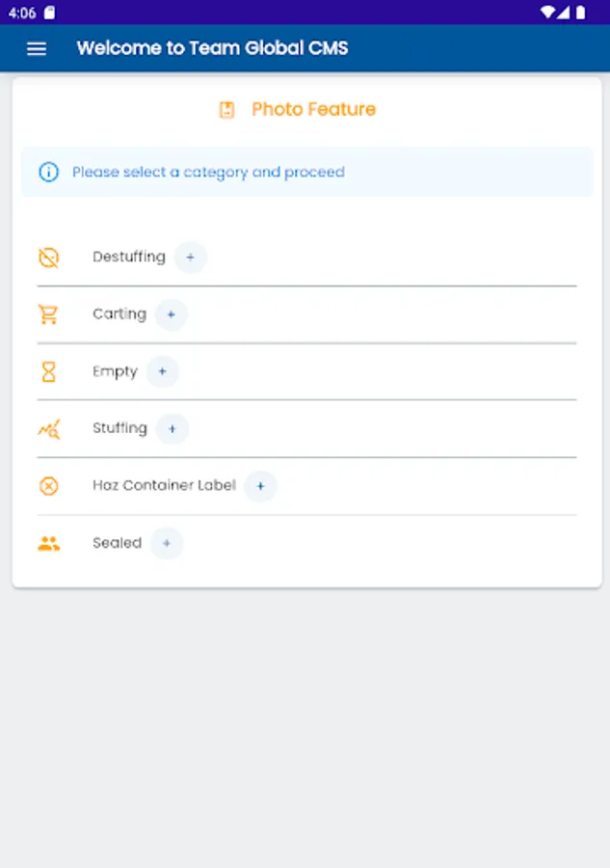The width and height of the screenshot is (610, 868).
Task: Choose the Sealed category label
Action: (x=117, y=544)
